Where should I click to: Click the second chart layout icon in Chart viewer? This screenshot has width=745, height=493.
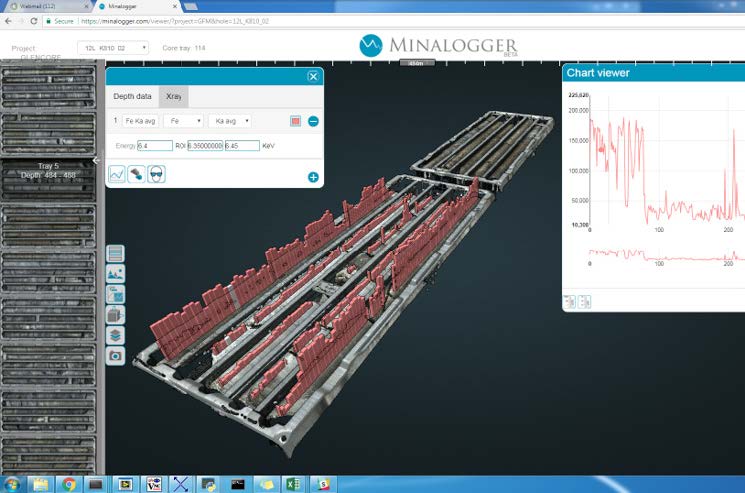coord(584,302)
